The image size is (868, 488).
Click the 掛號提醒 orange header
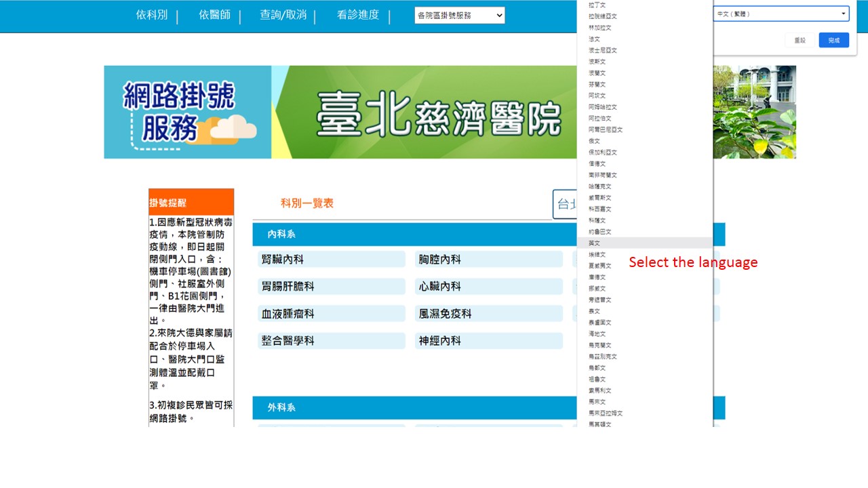(191, 202)
